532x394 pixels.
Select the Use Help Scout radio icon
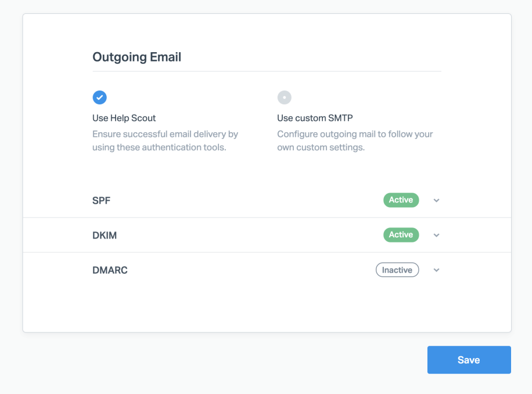(99, 97)
